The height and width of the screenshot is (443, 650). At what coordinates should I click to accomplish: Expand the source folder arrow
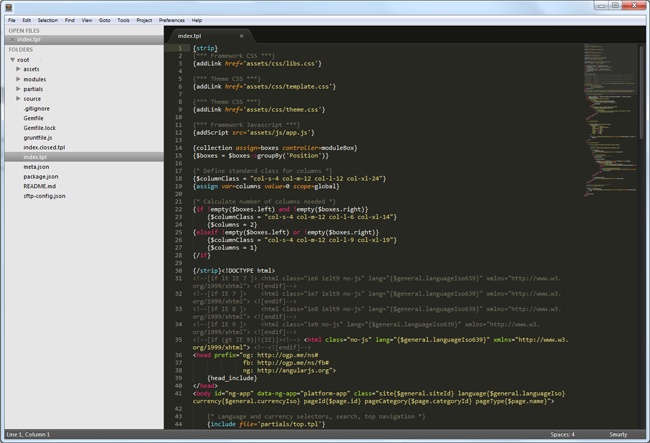point(18,99)
